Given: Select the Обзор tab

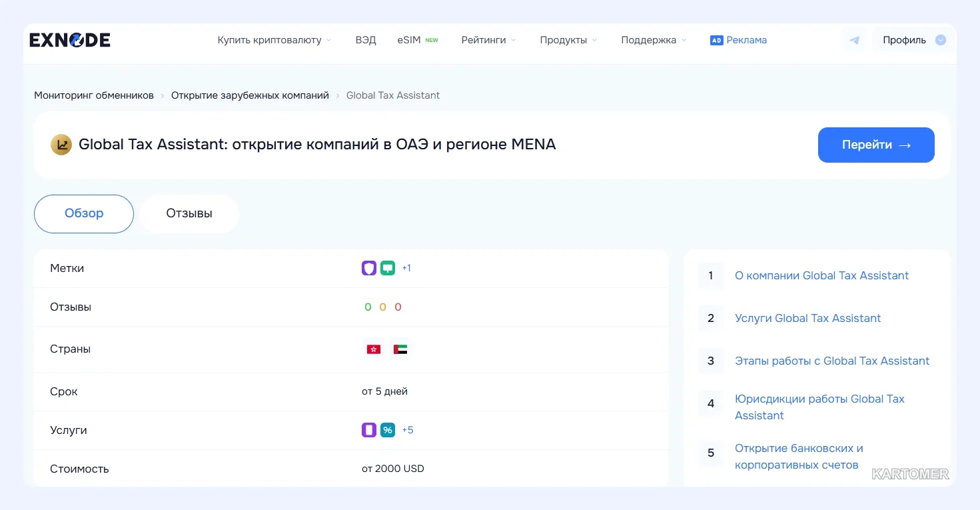Looking at the screenshot, I should tap(84, 214).
